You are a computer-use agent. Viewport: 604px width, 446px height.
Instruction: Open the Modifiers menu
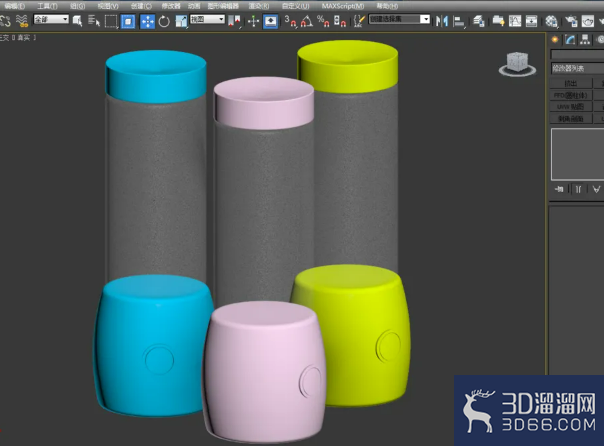point(171,6)
